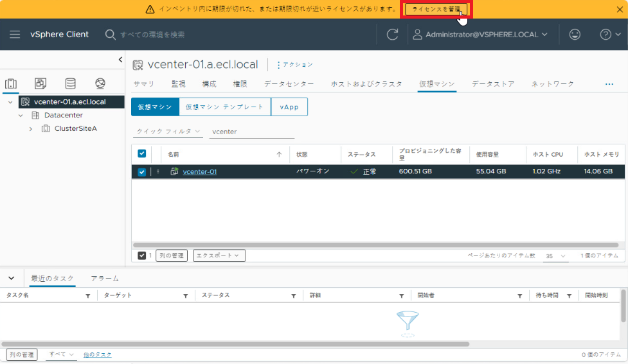Click the search magnifier icon
Image resolution: width=628 pixels, height=364 pixels.
110,35
